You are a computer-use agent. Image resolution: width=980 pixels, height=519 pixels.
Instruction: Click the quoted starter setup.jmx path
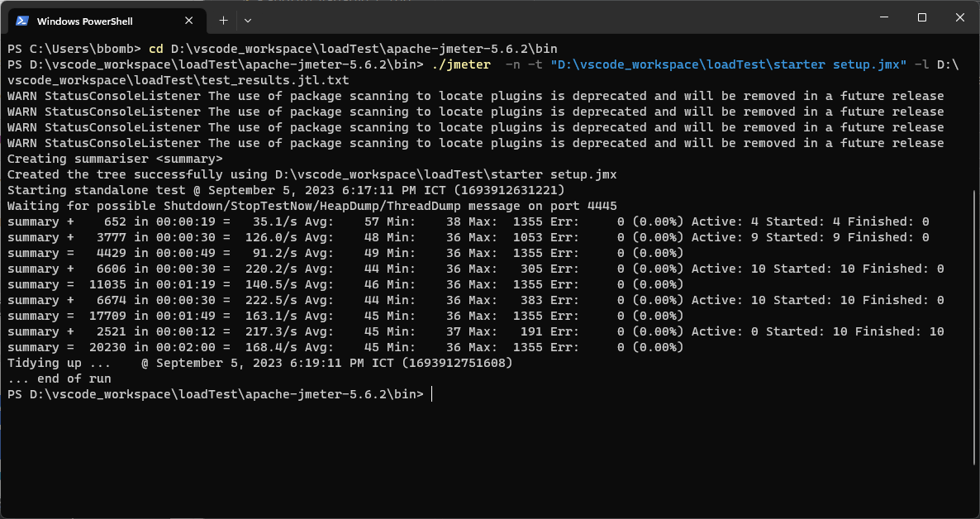728,64
